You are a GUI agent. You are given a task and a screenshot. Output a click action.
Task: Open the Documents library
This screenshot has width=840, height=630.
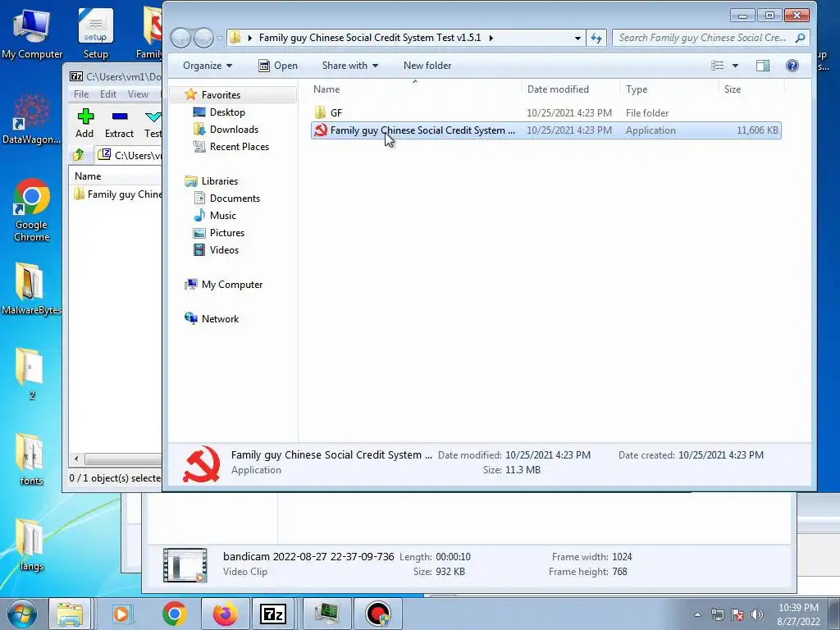pos(226,199)
